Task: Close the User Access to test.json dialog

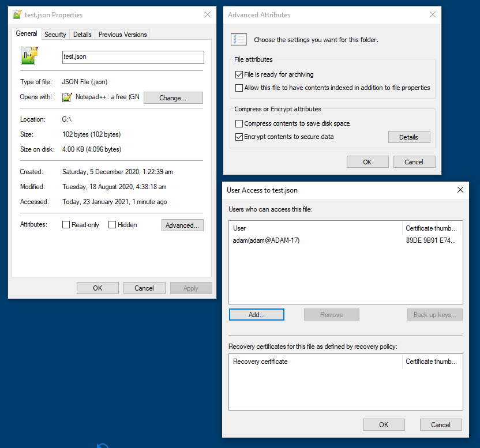Action: click(460, 190)
